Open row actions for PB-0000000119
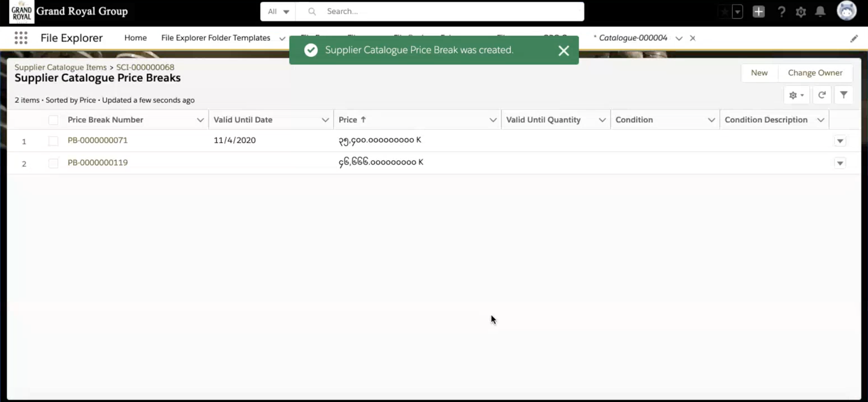The height and width of the screenshot is (402, 868). tap(840, 163)
